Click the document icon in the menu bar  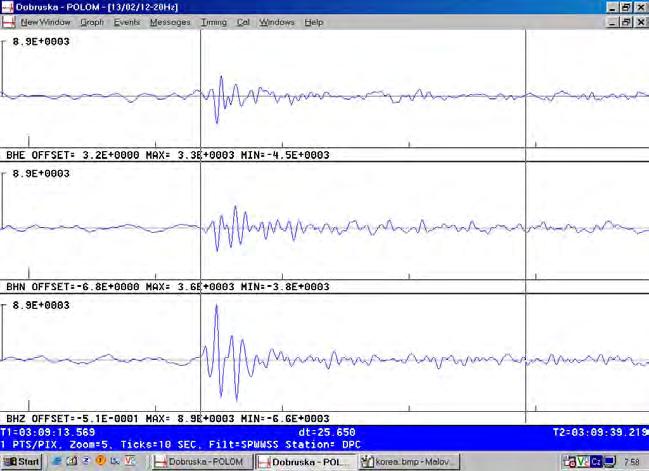tap(8, 22)
